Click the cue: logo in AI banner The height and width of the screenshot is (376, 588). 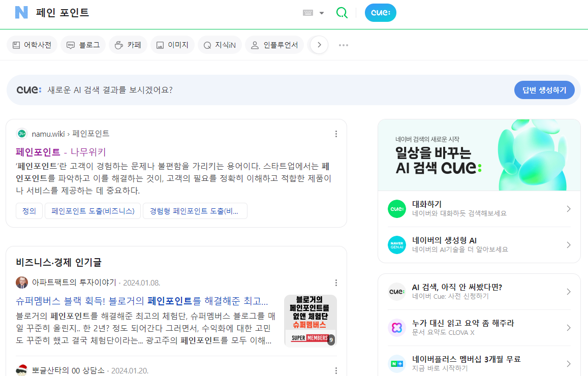(x=29, y=90)
